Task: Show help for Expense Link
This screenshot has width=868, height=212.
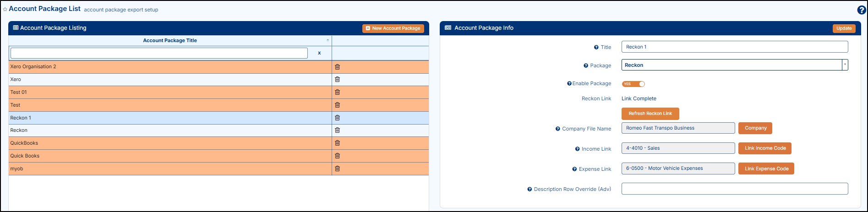Action: click(x=574, y=169)
